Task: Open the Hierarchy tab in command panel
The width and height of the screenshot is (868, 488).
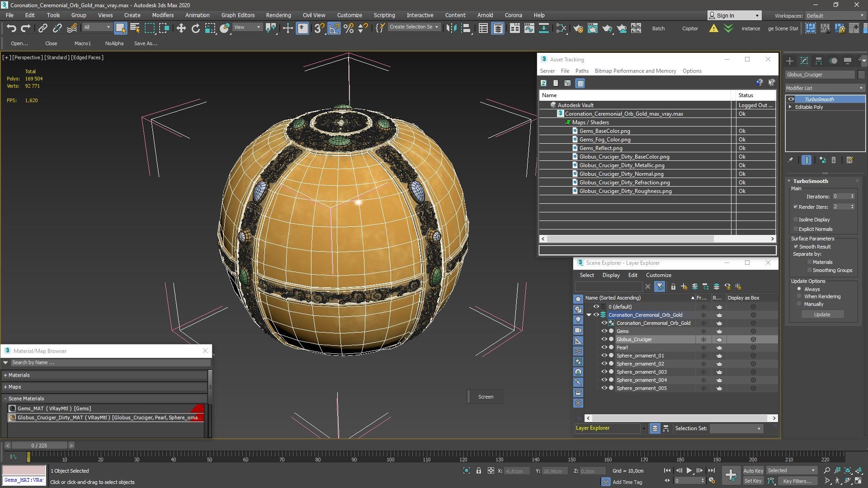Action: click(x=819, y=61)
